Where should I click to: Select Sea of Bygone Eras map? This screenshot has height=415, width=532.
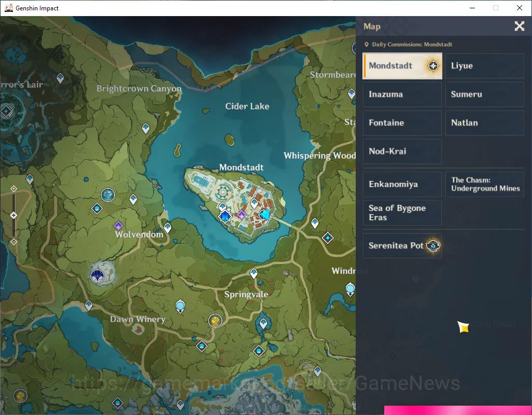[402, 213]
